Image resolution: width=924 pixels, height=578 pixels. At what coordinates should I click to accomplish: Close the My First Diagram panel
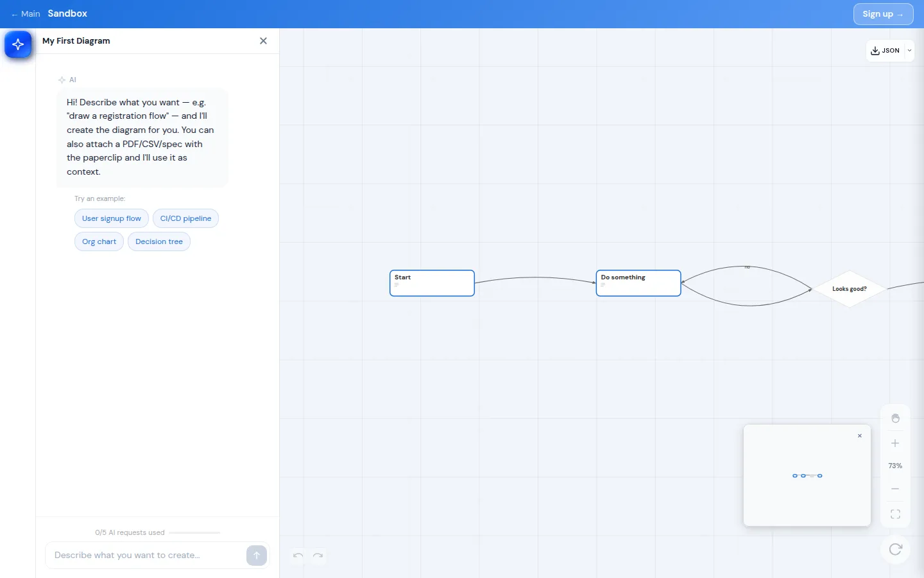point(263,40)
